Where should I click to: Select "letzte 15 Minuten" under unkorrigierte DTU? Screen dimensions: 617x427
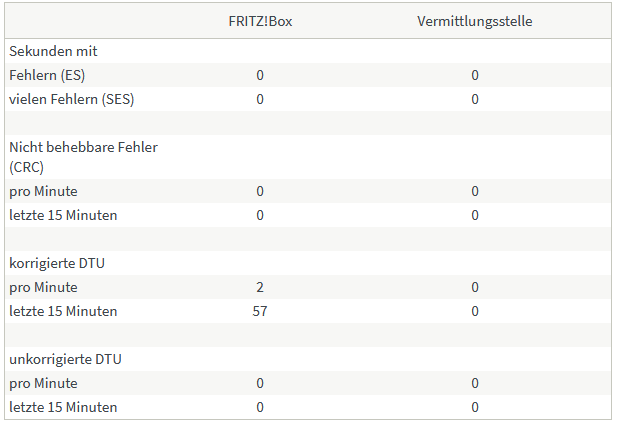coord(63,407)
